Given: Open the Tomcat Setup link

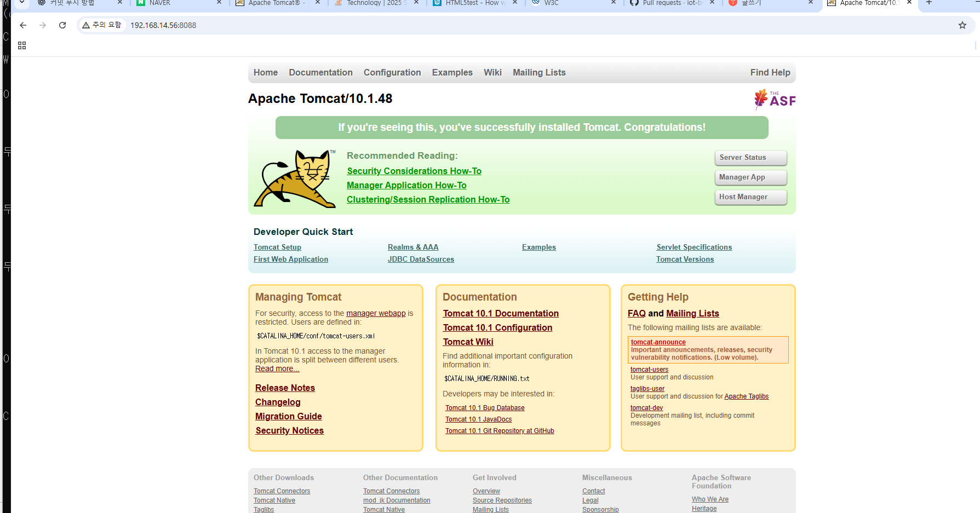Looking at the screenshot, I should click(277, 247).
